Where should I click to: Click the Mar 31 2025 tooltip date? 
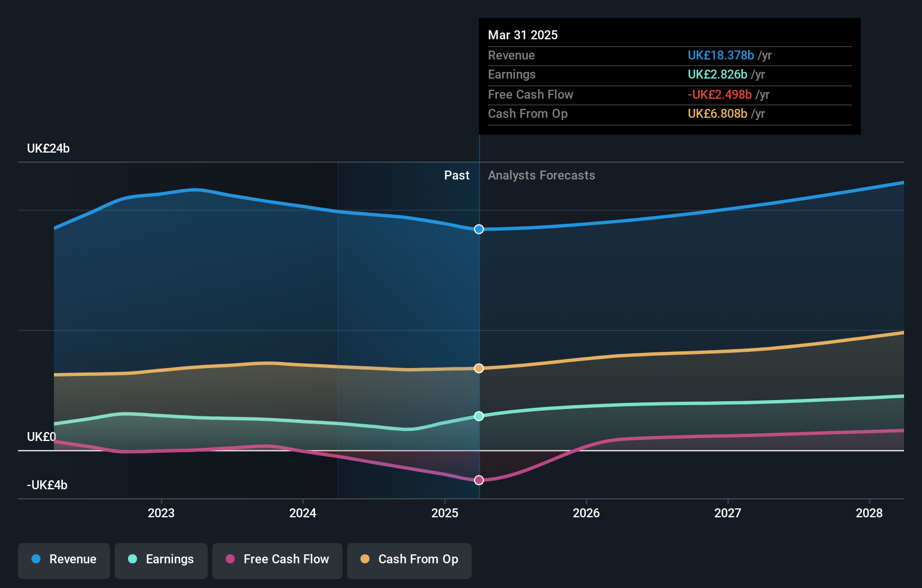(523, 35)
